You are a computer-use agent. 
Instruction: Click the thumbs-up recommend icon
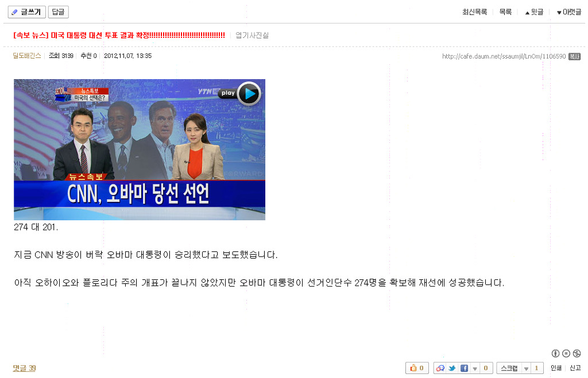click(413, 368)
